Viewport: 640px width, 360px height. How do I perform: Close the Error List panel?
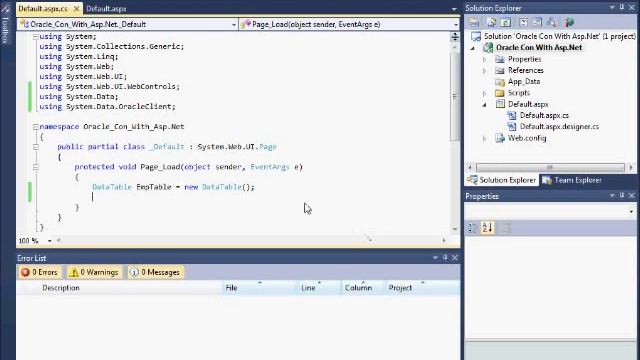[455, 258]
